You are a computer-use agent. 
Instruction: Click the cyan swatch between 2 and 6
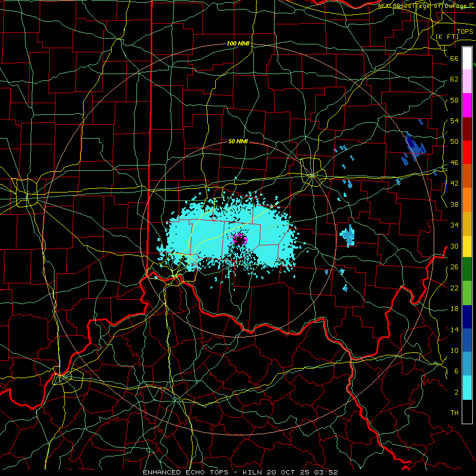tap(467, 388)
